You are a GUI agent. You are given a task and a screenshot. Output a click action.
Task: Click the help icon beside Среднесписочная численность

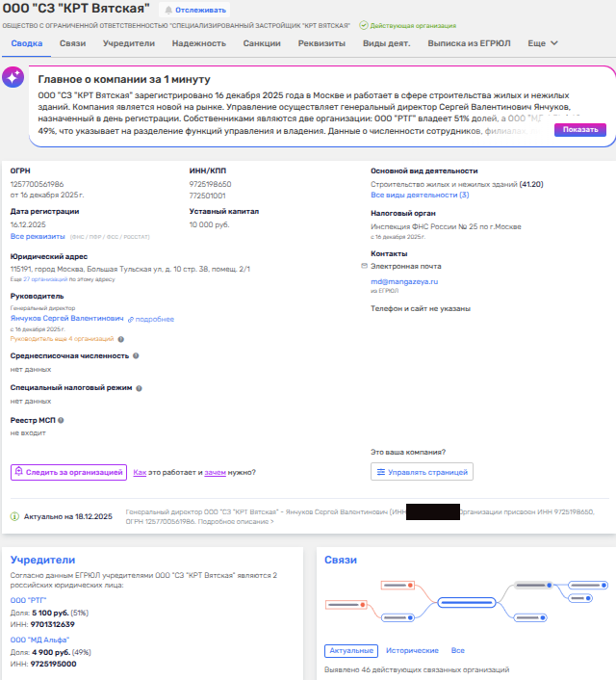tap(135, 355)
